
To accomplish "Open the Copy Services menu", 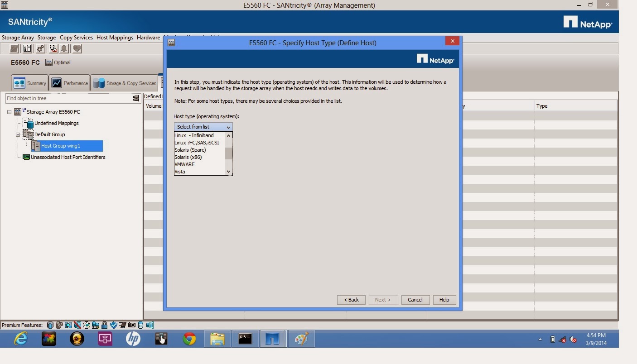I will (76, 38).
